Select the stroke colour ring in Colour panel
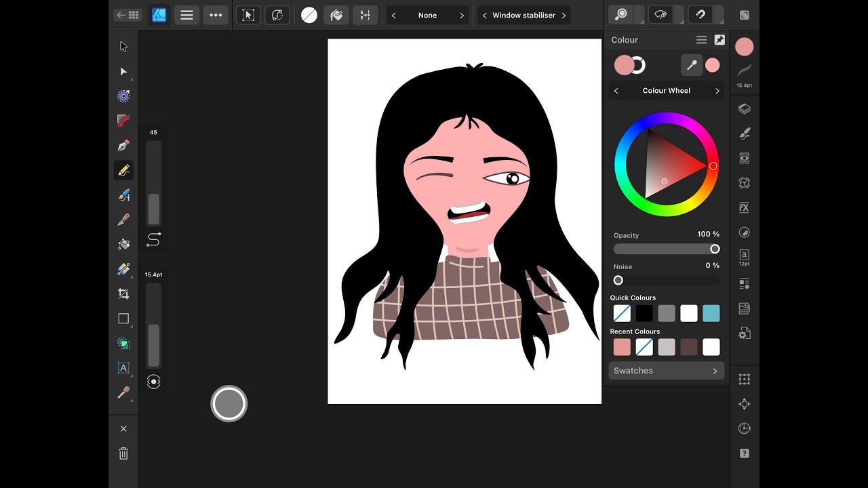The height and width of the screenshot is (488, 868). click(x=639, y=66)
